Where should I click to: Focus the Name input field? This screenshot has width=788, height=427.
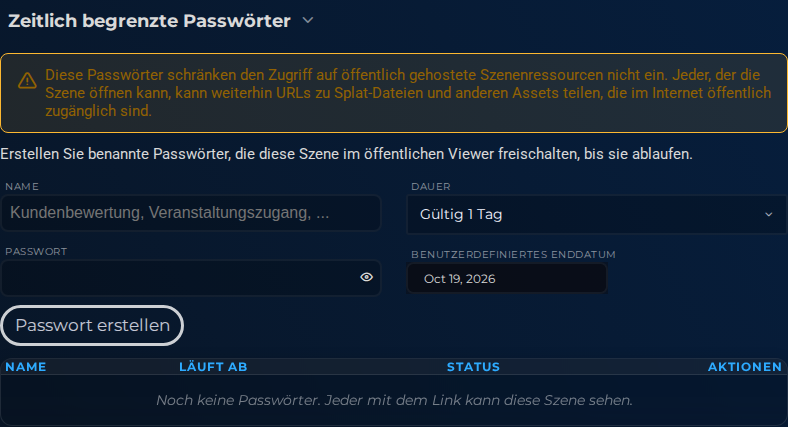(191, 213)
